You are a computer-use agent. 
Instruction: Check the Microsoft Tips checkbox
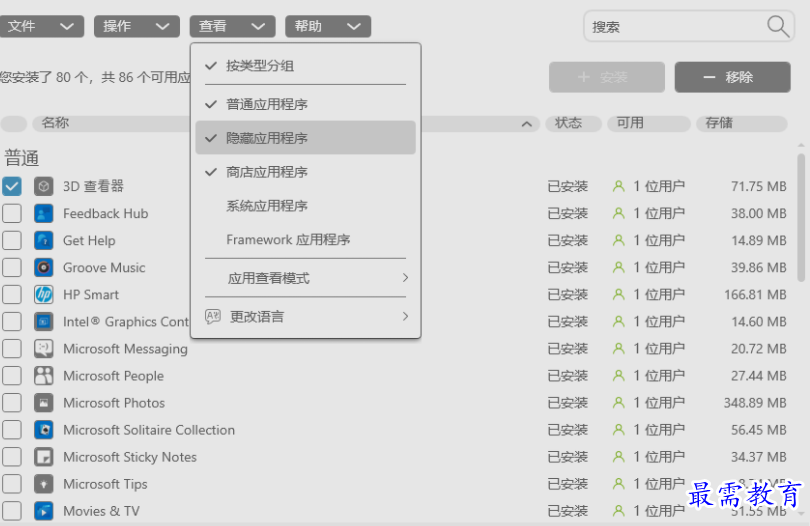tap(12, 484)
